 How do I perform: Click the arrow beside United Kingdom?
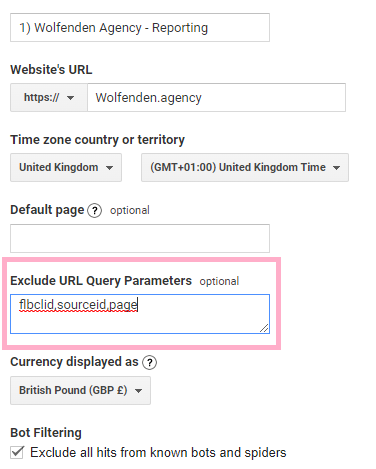(x=109, y=168)
